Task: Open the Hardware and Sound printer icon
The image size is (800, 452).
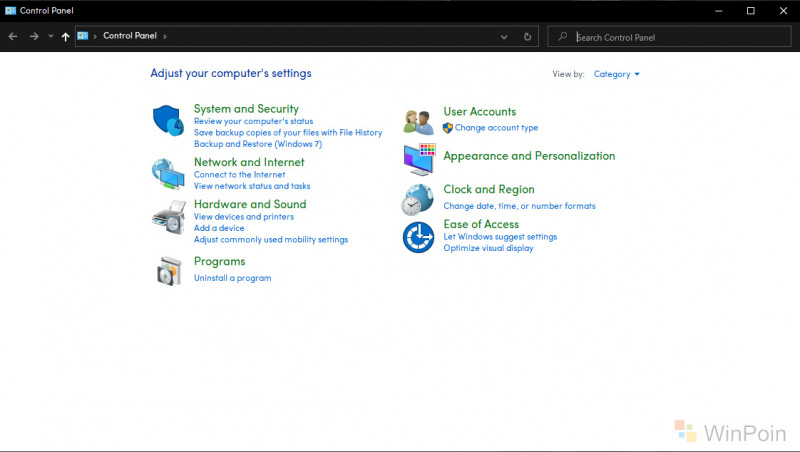Action: 169,217
